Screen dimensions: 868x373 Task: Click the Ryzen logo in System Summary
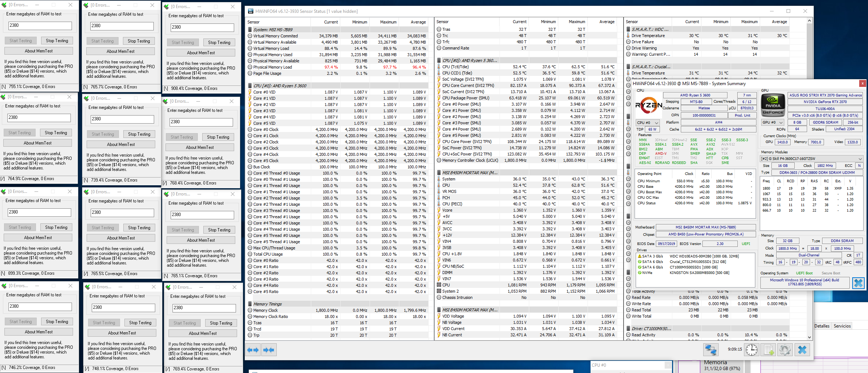point(649,106)
